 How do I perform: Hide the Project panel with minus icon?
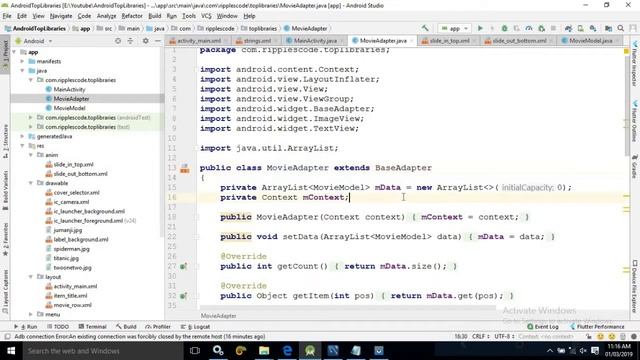click(158, 41)
